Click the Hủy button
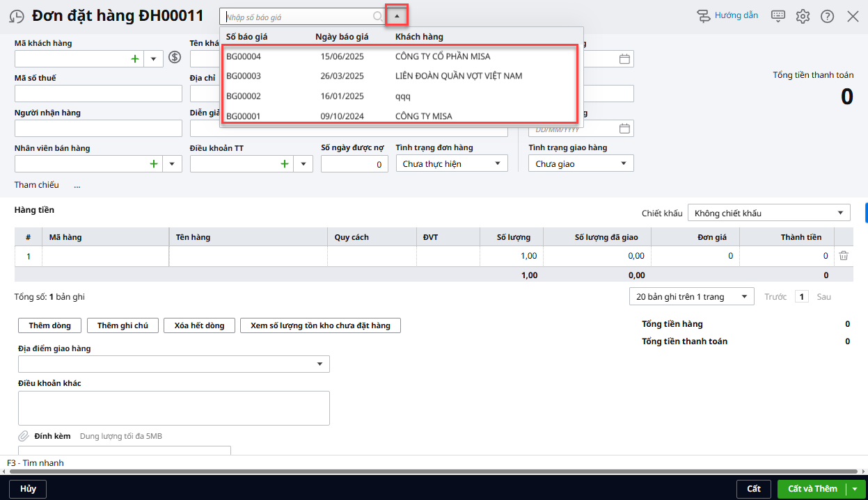The image size is (868, 500). click(x=28, y=489)
